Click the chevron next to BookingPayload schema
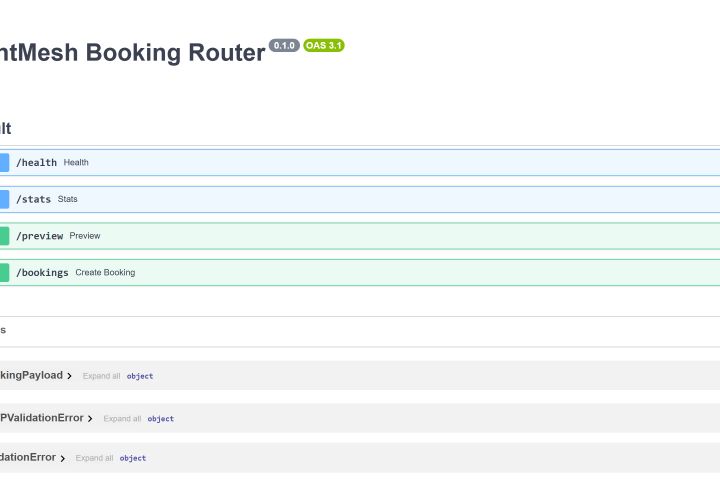720x480 pixels. pos(70,376)
